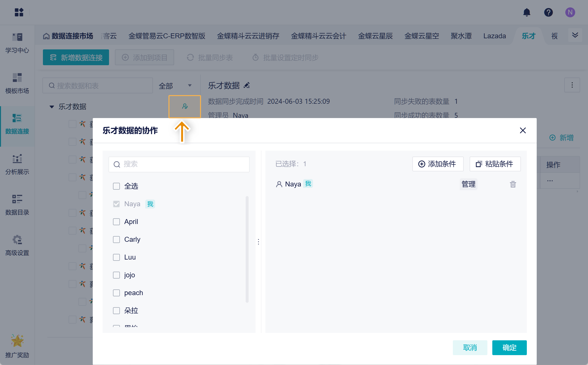The image size is (588, 365).
Task: Tick the April checkbox
Action: point(116,222)
